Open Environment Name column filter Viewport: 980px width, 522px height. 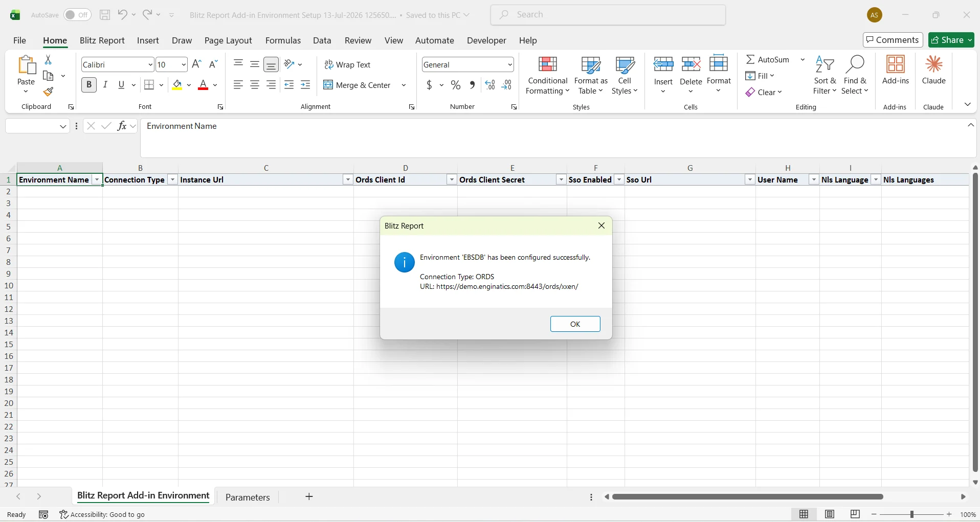(97, 180)
